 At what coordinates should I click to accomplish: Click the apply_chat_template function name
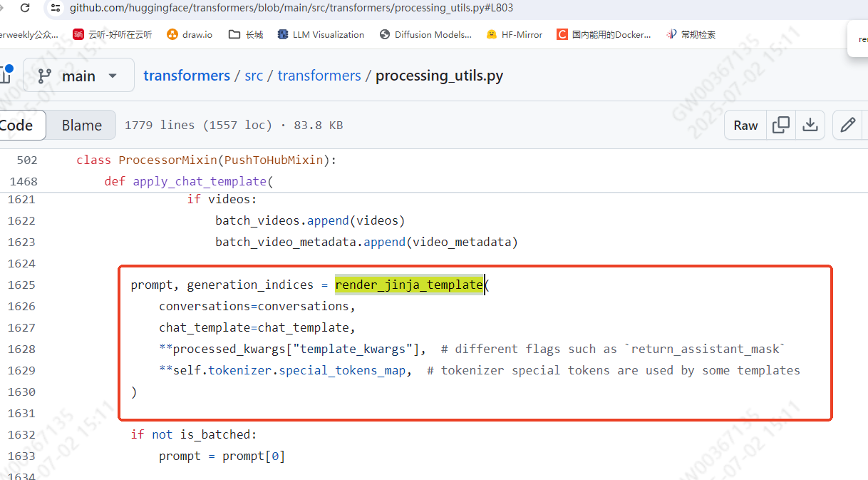pyautogui.click(x=200, y=181)
